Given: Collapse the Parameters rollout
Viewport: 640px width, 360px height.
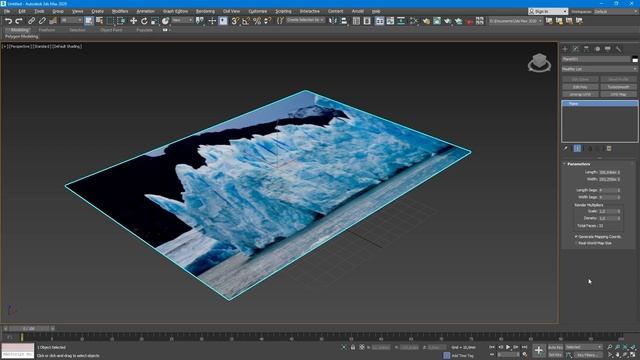Looking at the screenshot, I should coord(578,164).
